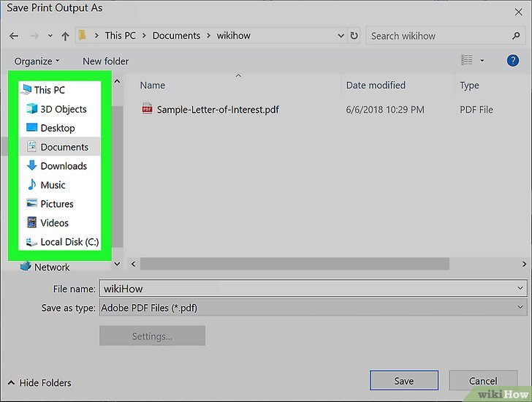Click the Save button
This screenshot has height=402, width=532.
[403, 381]
